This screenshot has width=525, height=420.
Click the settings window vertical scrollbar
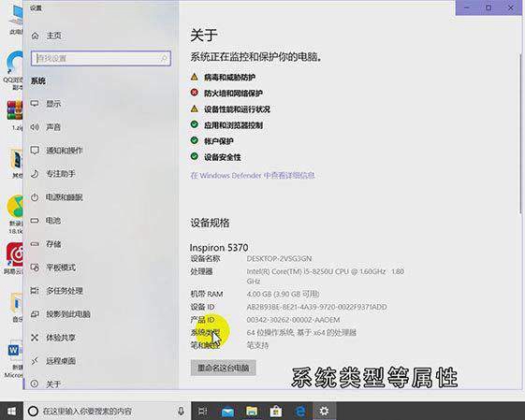click(x=520, y=134)
